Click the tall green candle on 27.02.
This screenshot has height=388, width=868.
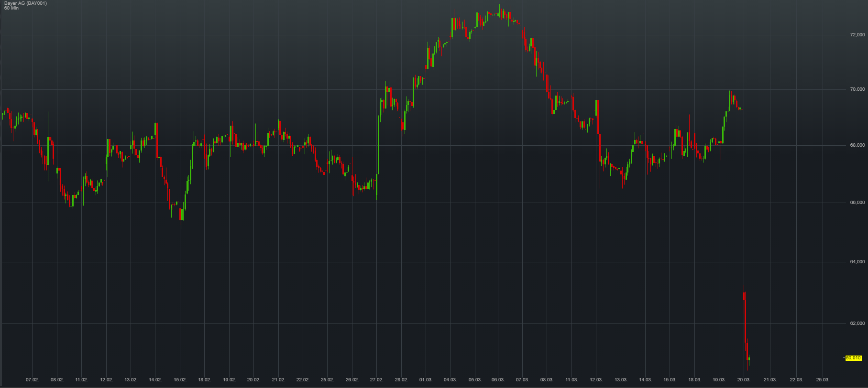(x=378, y=143)
